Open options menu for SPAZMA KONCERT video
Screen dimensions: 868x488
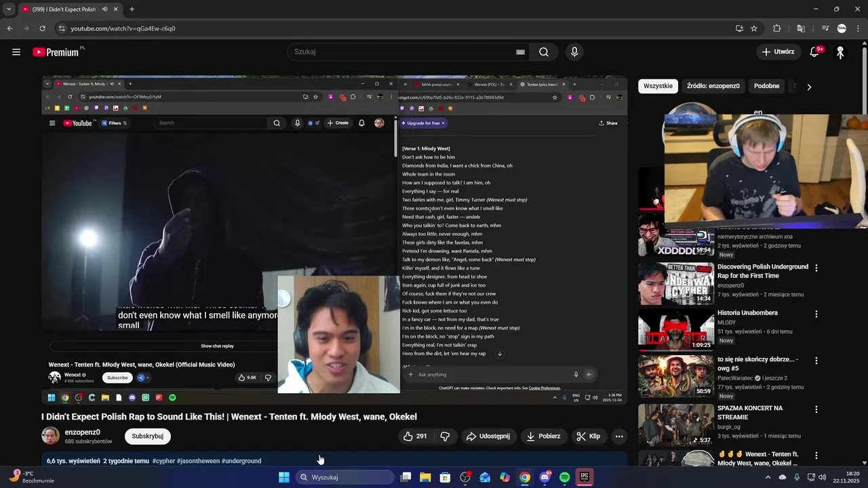pyautogui.click(x=816, y=409)
